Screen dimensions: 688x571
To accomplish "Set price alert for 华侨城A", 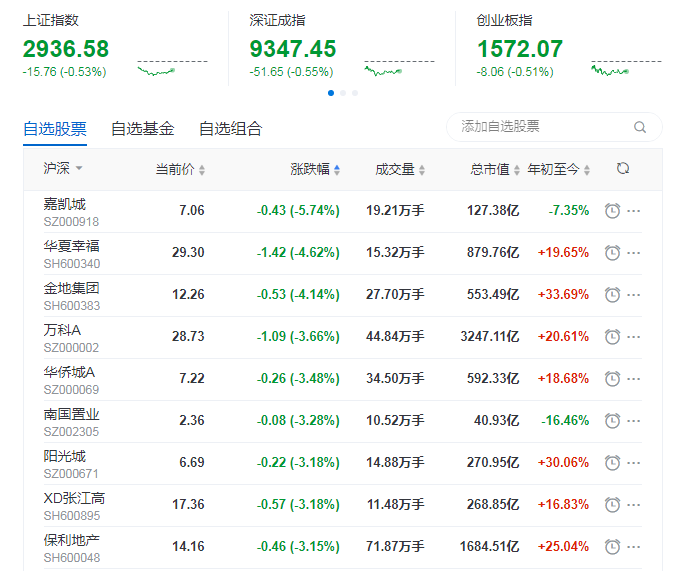I will click(x=612, y=379).
